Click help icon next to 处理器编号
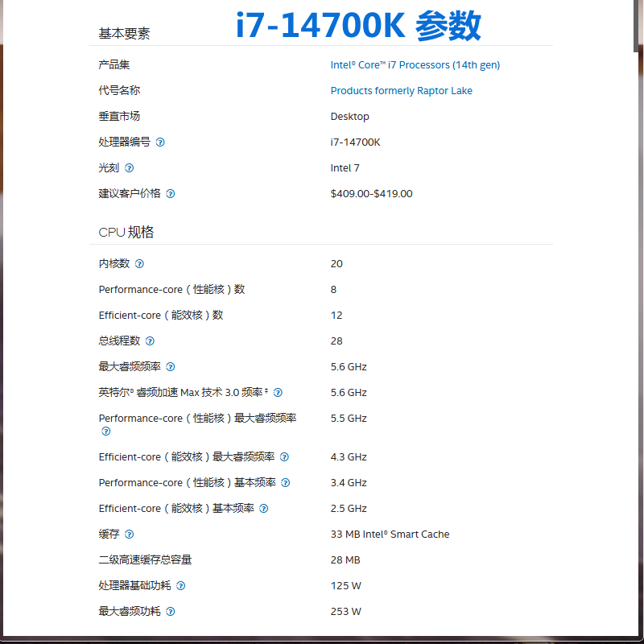 160,142
